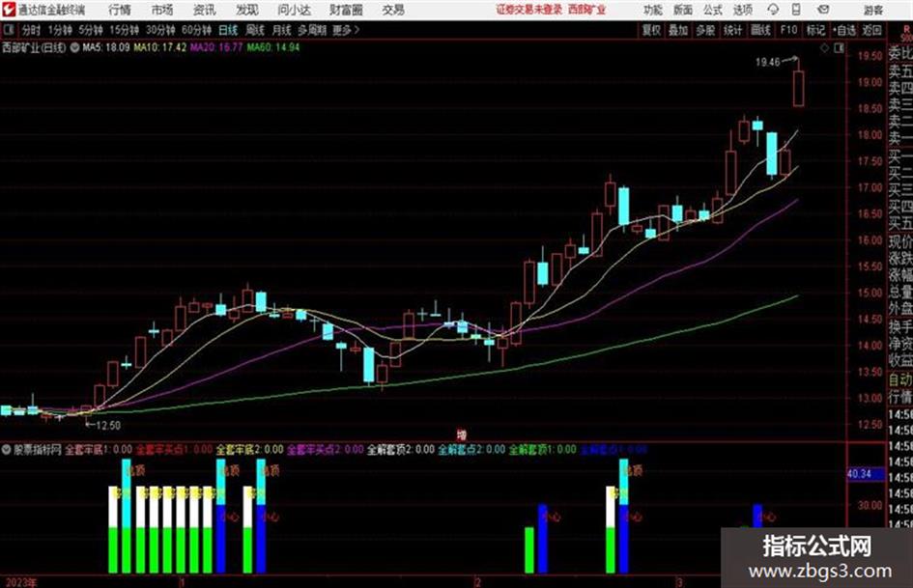Click the 全套牢底2: 0.00 indicator label
Viewport: 913px width, 588px height.
250,449
